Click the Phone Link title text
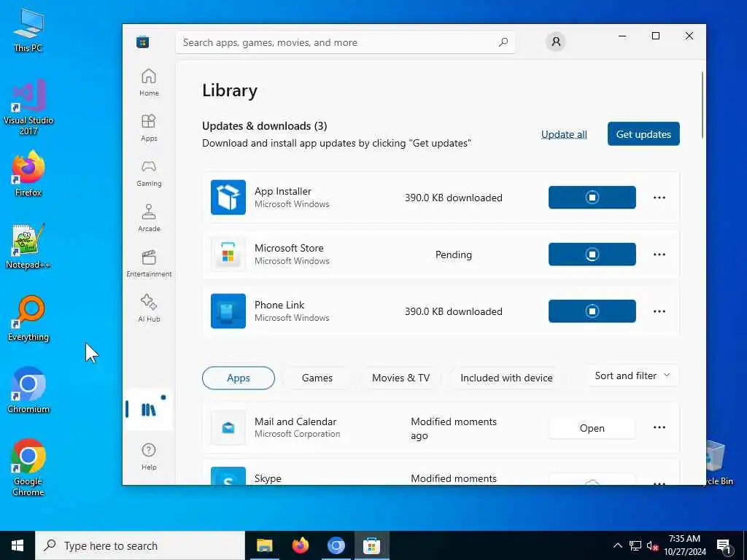 point(279,305)
